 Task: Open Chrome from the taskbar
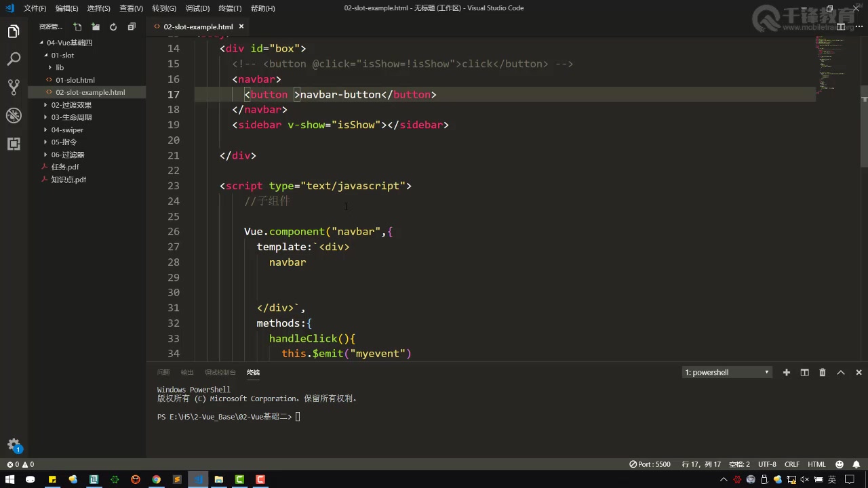point(156,479)
